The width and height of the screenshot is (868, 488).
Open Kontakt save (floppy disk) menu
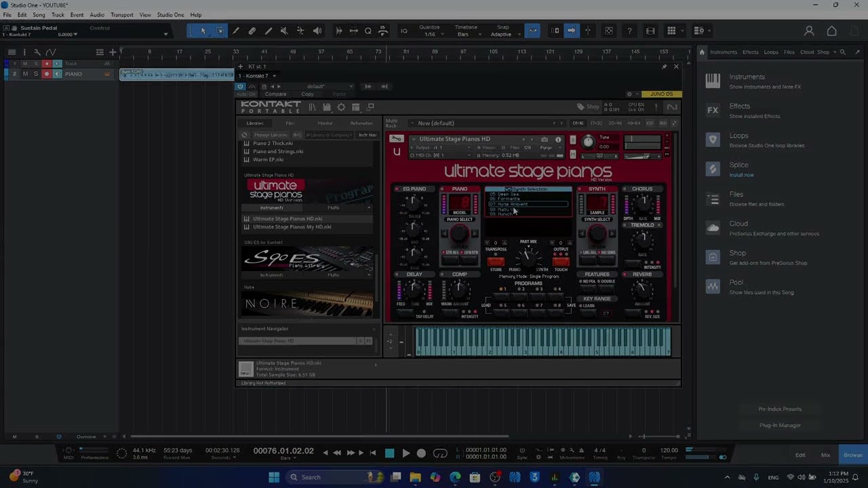point(327,107)
